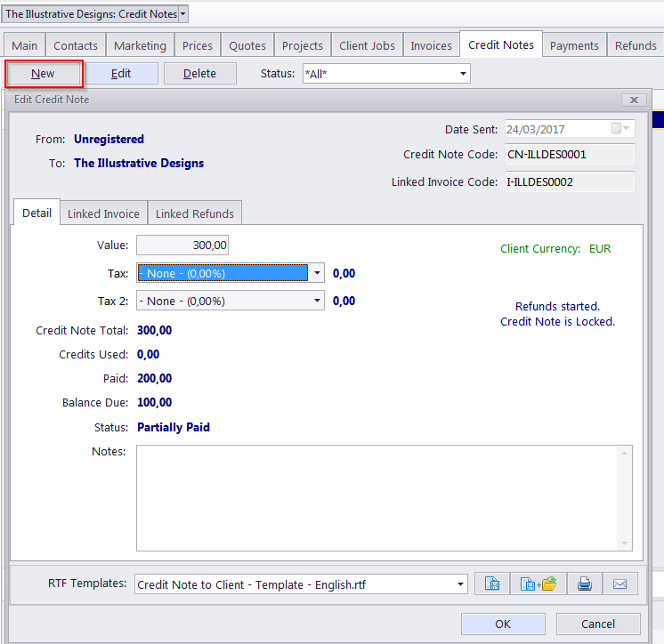Click the Credit Note Total value 300,00

(x=155, y=331)
